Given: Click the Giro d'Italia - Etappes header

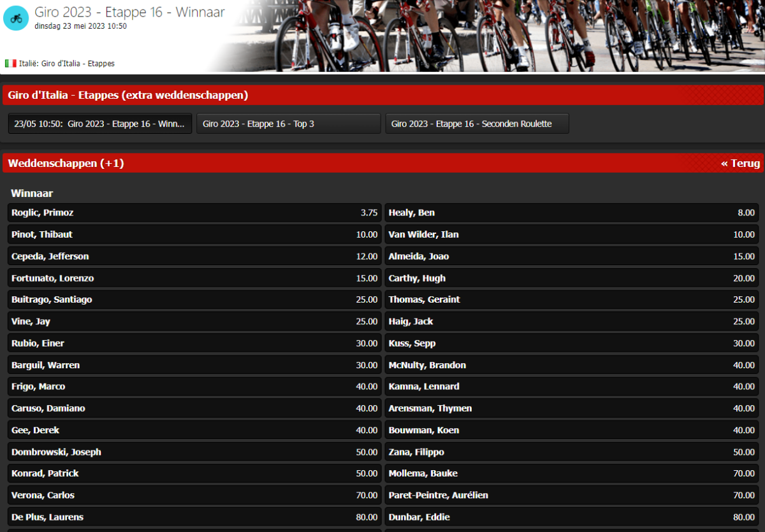Looking at the screenshot, I should pyautogui.click(x=127, y=96).
